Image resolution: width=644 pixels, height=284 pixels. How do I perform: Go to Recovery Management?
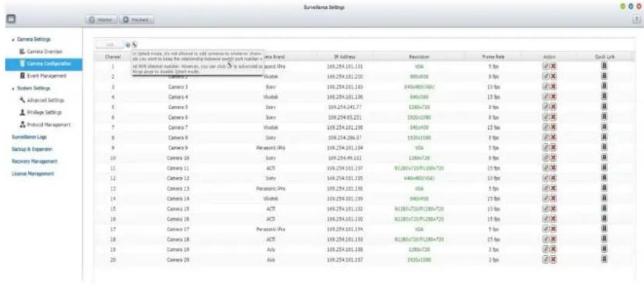tap(33, 161)
